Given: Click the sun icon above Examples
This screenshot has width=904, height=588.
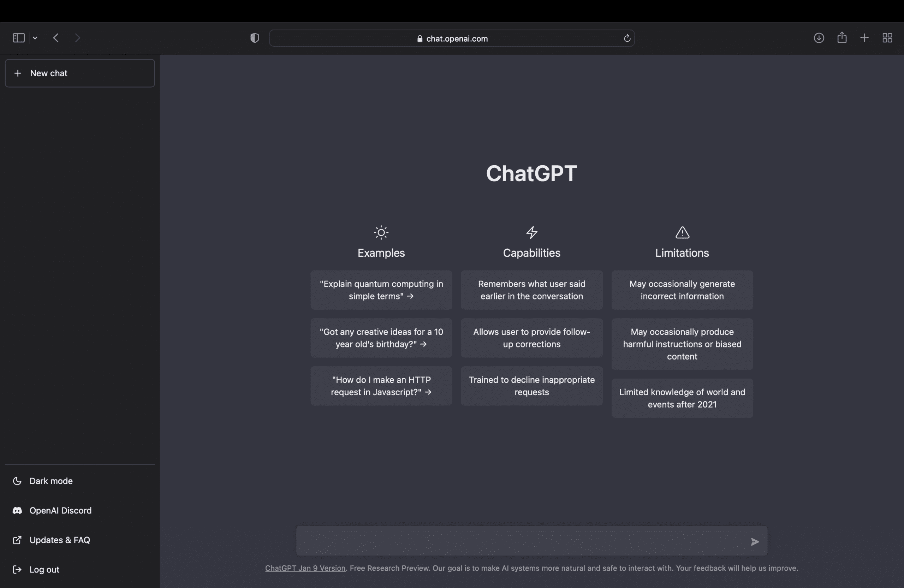Looking at the screenshot, I should tap(381, 232).
